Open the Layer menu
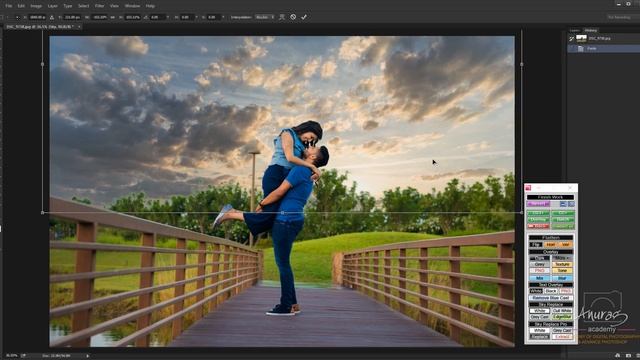This screenshot has width=640, height=360. [53, 6]
